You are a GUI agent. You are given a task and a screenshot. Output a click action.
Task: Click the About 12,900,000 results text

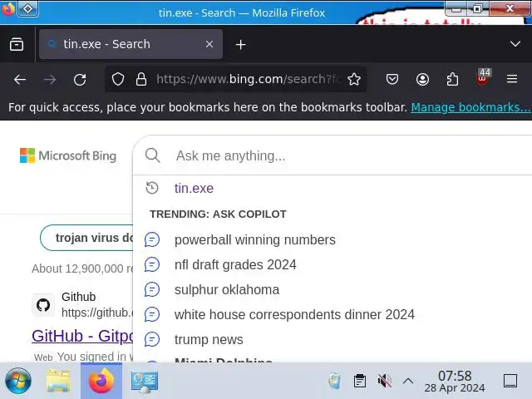(82, 268)
